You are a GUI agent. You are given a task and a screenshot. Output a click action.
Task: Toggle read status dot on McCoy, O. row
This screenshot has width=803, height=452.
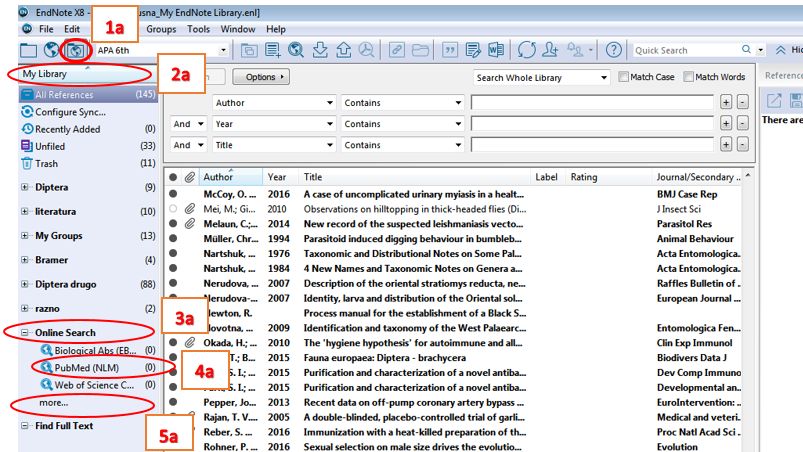point(173,194)
